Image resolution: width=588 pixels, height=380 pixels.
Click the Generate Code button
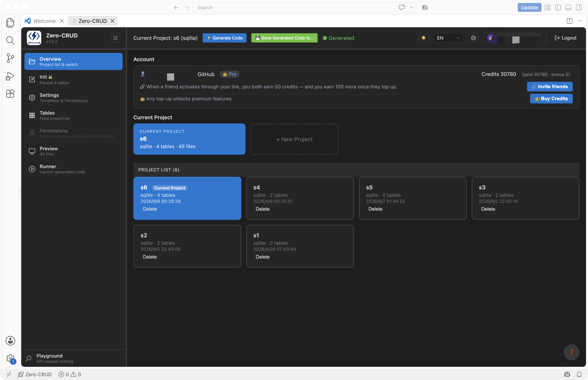coord(224,38)
